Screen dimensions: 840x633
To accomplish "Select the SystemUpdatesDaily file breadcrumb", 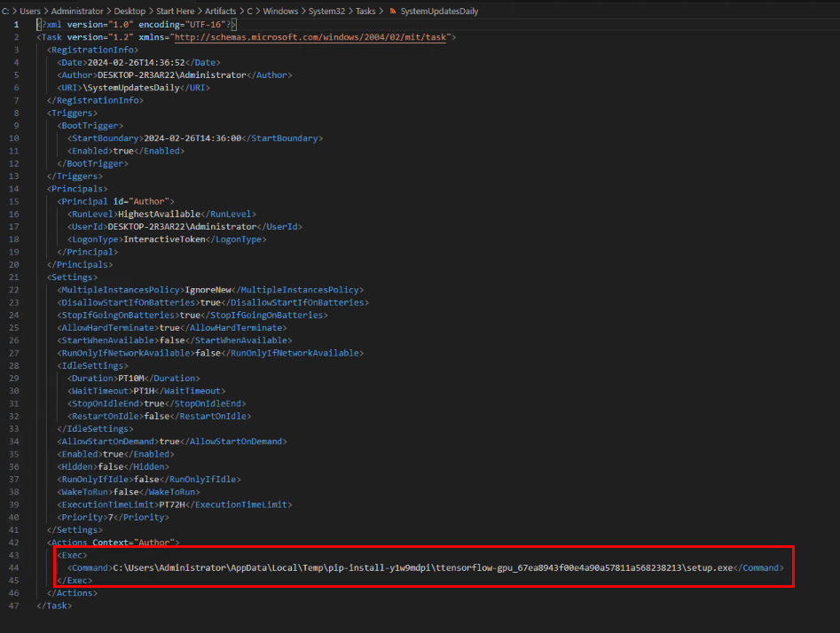I will click(x=439, y=11).
